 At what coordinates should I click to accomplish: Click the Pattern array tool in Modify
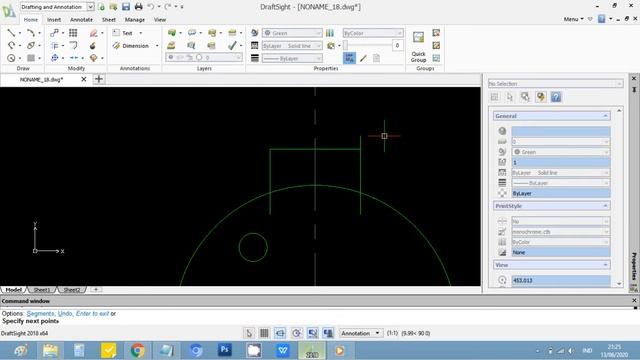73,33
